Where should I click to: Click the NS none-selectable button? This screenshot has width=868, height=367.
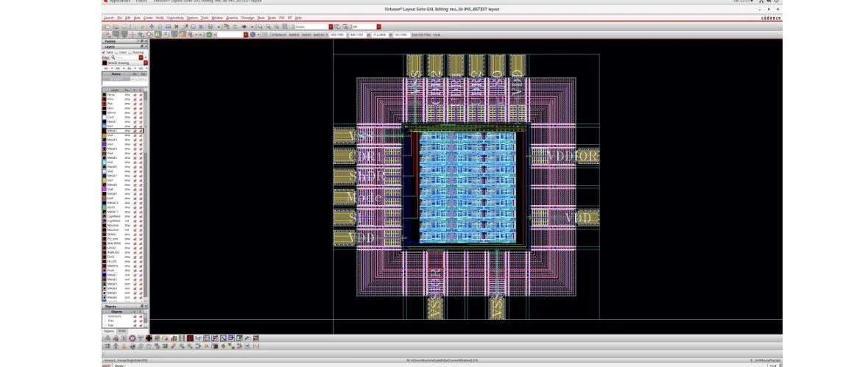[x=141, y=68]
